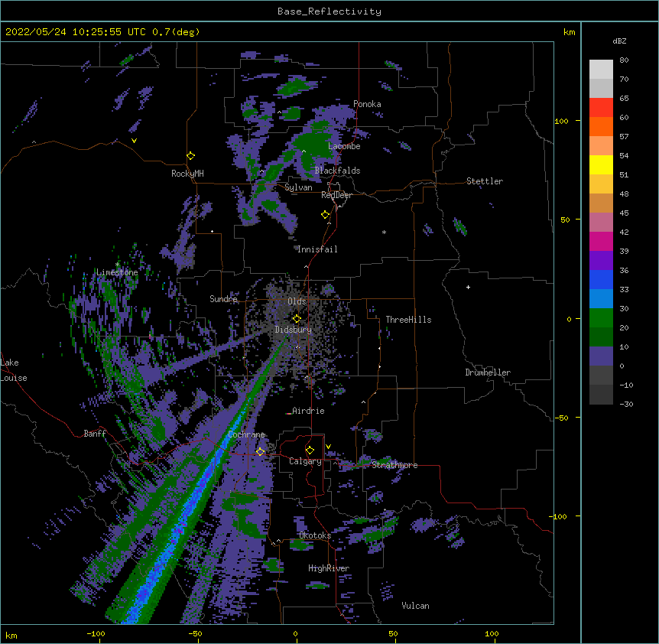Select the 36 dBZ blue color swatch
The image size is (659, 644).
coord(601,279)
